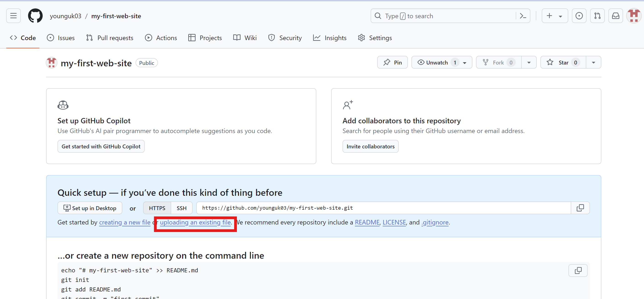Go to GitHub home via Octocat logo

pyautogui.click(x=35, y=16)
